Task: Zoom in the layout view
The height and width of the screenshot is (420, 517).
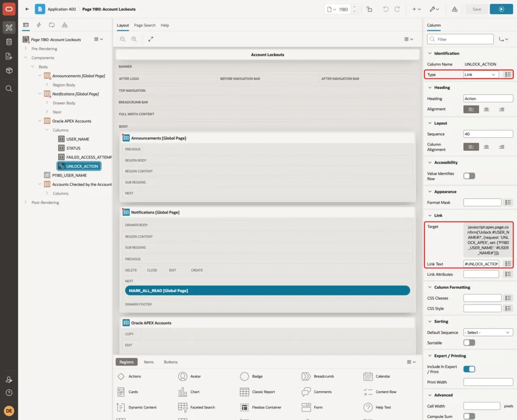Action: tap(134, 39)
